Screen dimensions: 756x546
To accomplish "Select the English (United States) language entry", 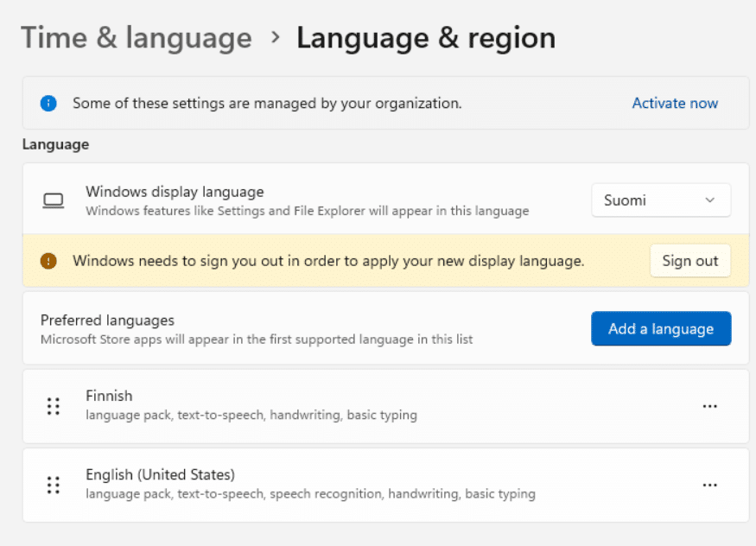I will [385, 485].
